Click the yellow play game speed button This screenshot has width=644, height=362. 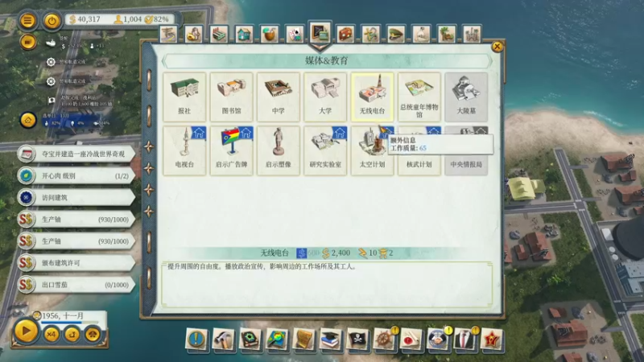click(26, 331)
